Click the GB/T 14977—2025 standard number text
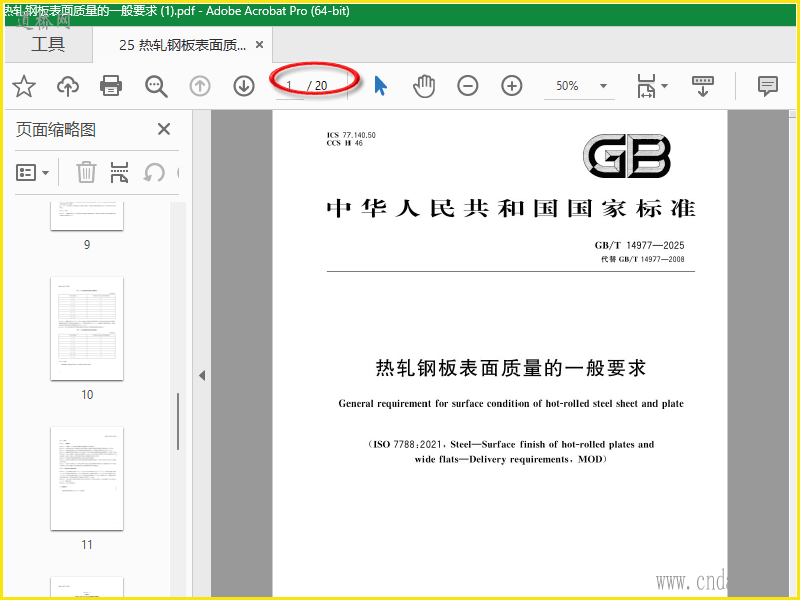 click(639, 245)
